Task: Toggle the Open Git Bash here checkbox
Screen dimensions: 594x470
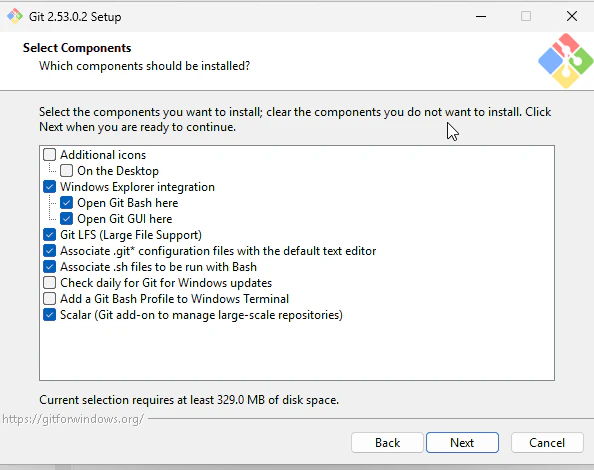Action: click(x=67, y=203)
